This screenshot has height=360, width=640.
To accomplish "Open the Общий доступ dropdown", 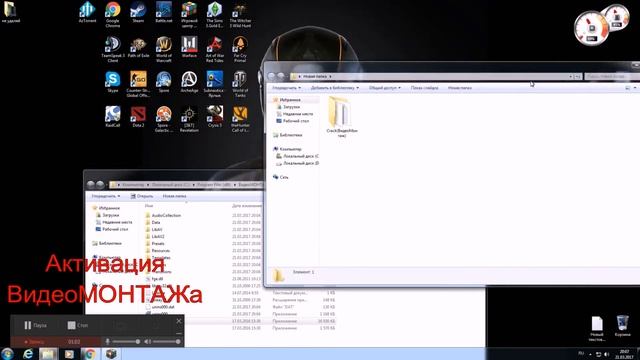I will tap(384, 88).
